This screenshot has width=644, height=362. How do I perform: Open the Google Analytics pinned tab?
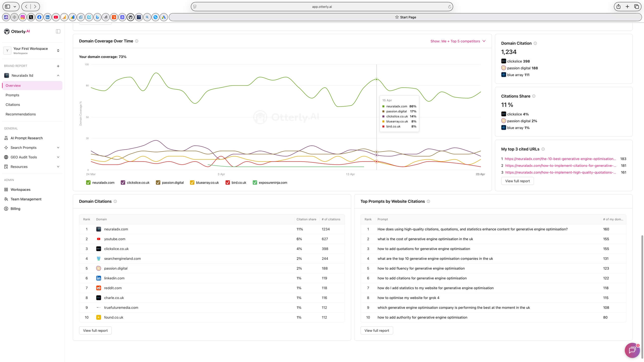(x=64, y=17)
